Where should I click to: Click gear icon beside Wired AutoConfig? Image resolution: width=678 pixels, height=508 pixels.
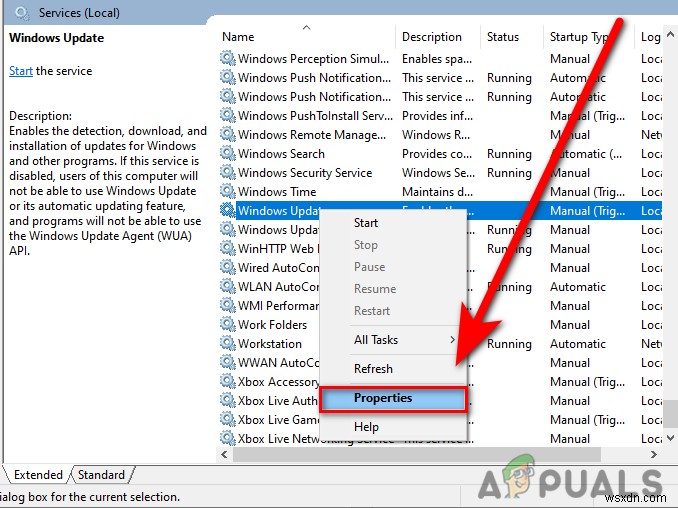pyautogui.click(x=227, y=267)
